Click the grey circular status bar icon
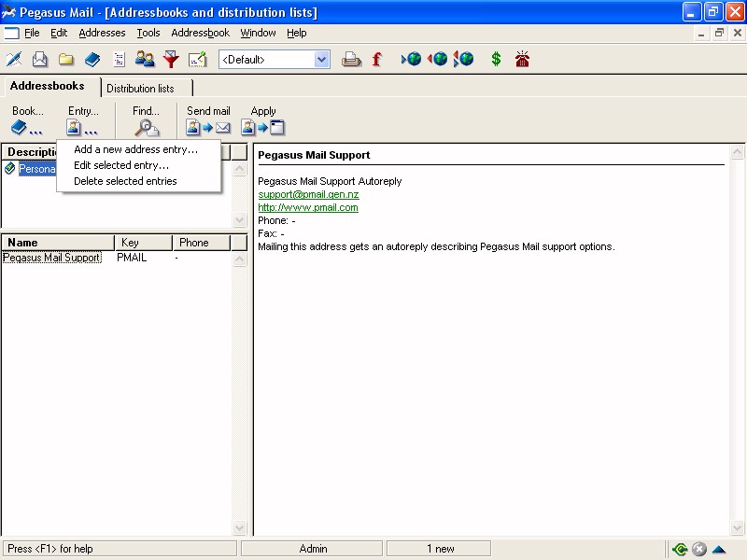Image resolution: width=747 pixels, height=560 pixels. [x=698, y=549]
